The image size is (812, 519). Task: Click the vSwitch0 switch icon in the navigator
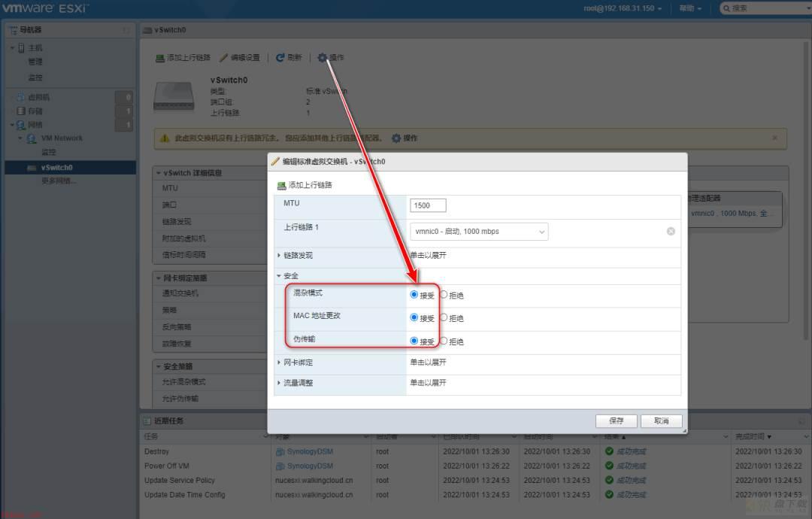point(32,168)
